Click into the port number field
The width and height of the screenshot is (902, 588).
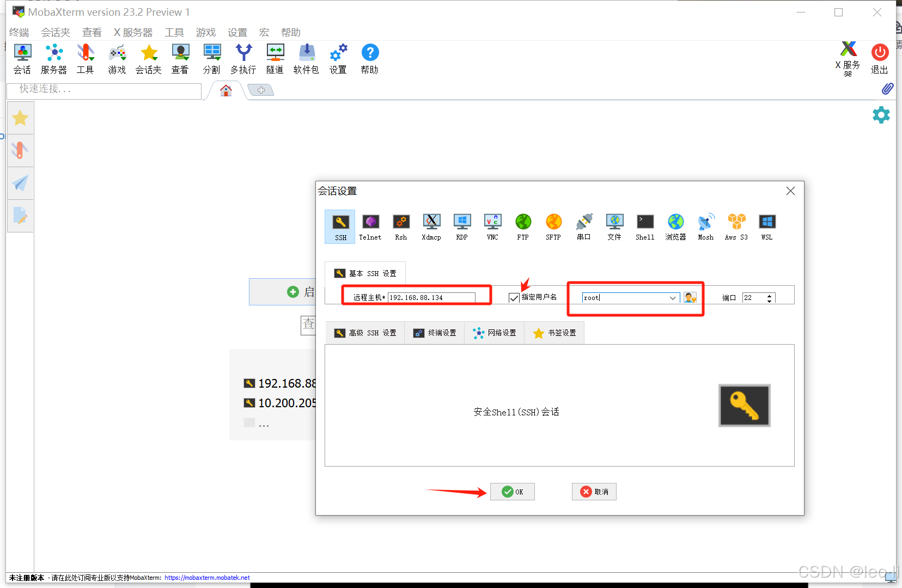tap(754, 298)
